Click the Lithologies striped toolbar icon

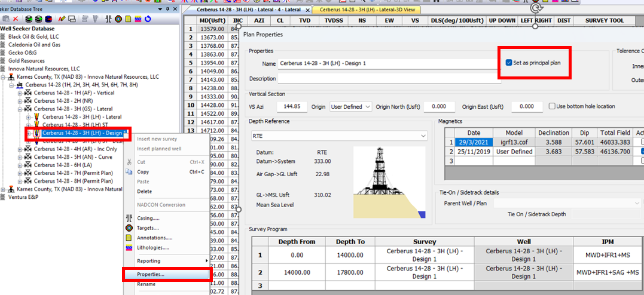138,19
